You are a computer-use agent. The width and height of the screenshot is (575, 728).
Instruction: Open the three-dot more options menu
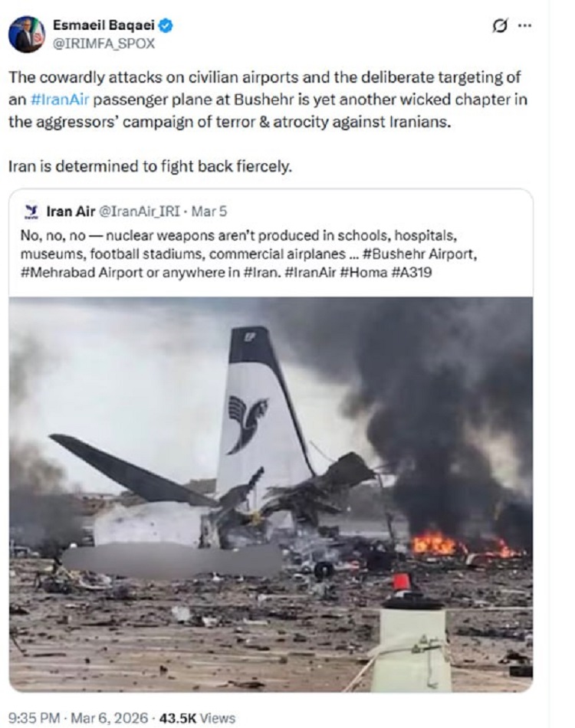pyautogui.click(x=524, y=25)
